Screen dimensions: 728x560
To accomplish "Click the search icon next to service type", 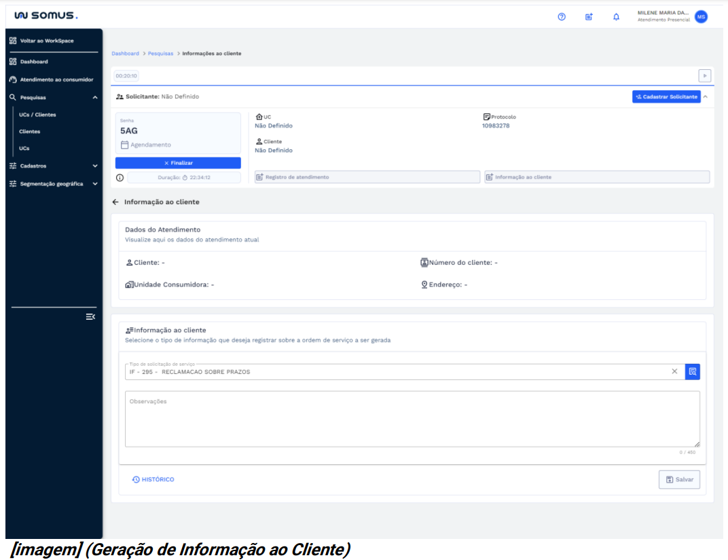I will [x=692, y=371].
